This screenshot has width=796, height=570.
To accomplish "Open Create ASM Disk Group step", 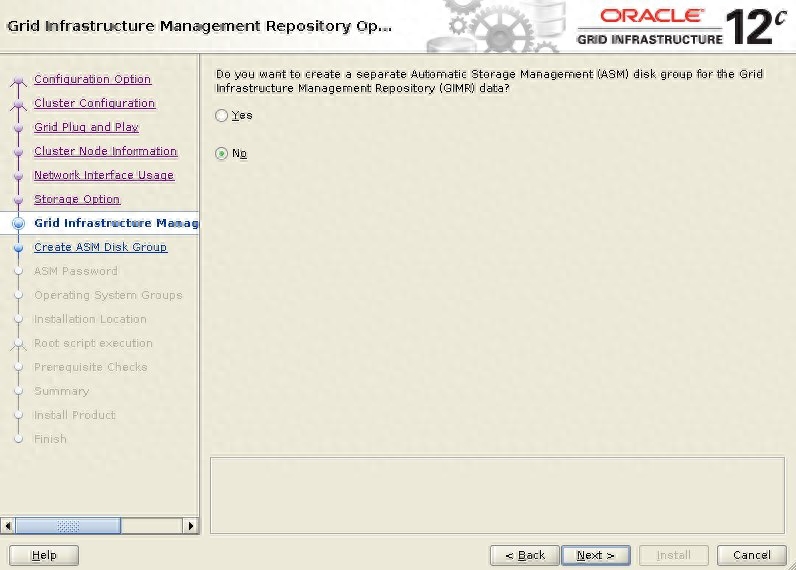I will pos(100,247).
